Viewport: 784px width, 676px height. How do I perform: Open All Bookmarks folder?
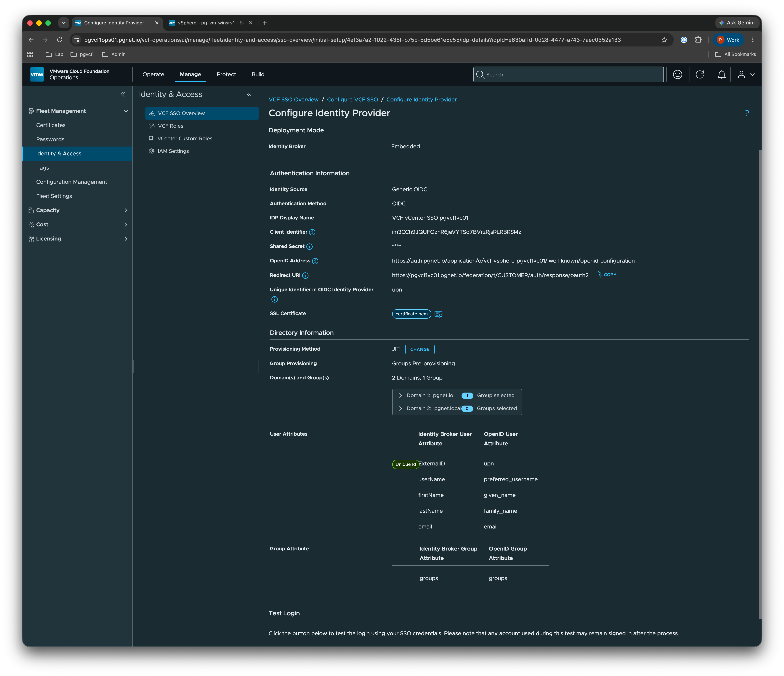[x=736, y=55]
